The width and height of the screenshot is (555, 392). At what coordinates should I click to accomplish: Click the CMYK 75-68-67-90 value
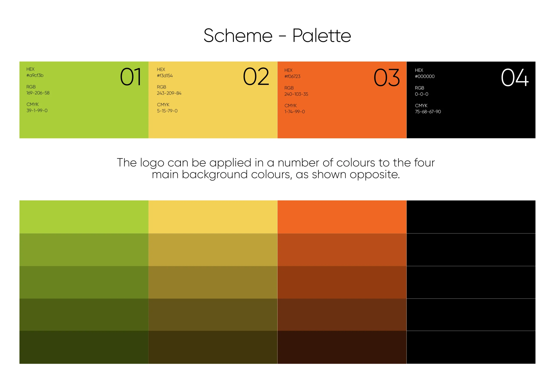[x=428, y=112]
